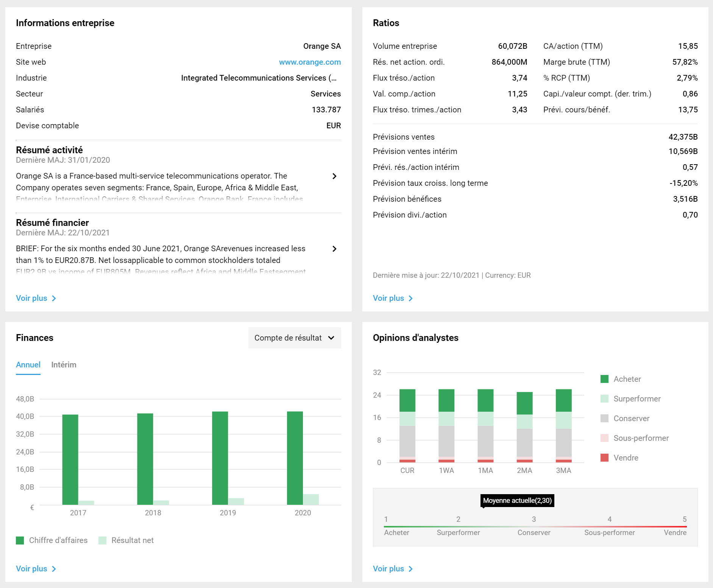The height and width of the screenshot is (588, 713).
Task: Toggle Chiffre d'affaires legend swatch
Action: point(20,540)
